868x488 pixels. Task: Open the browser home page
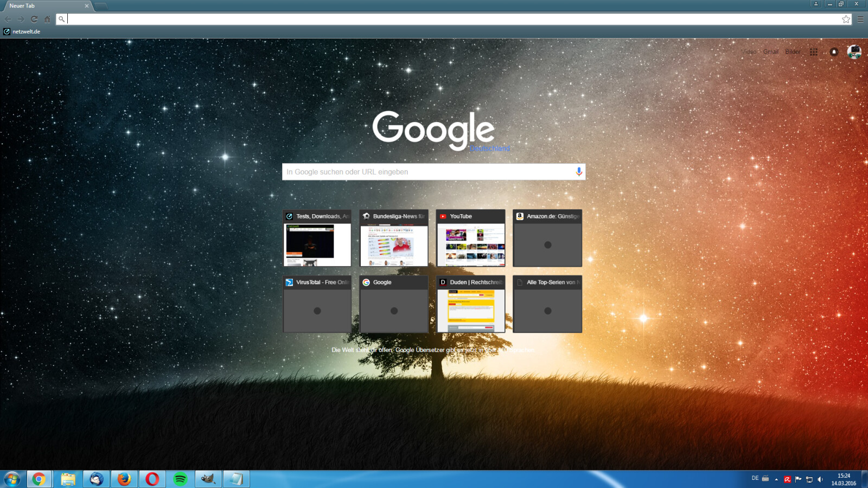(47, 19)
